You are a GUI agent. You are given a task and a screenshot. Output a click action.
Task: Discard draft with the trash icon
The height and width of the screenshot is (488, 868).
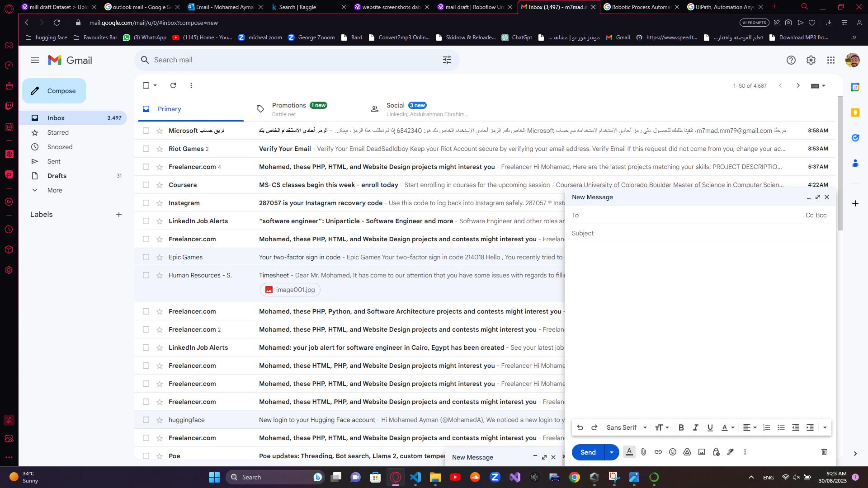(824, 452)
